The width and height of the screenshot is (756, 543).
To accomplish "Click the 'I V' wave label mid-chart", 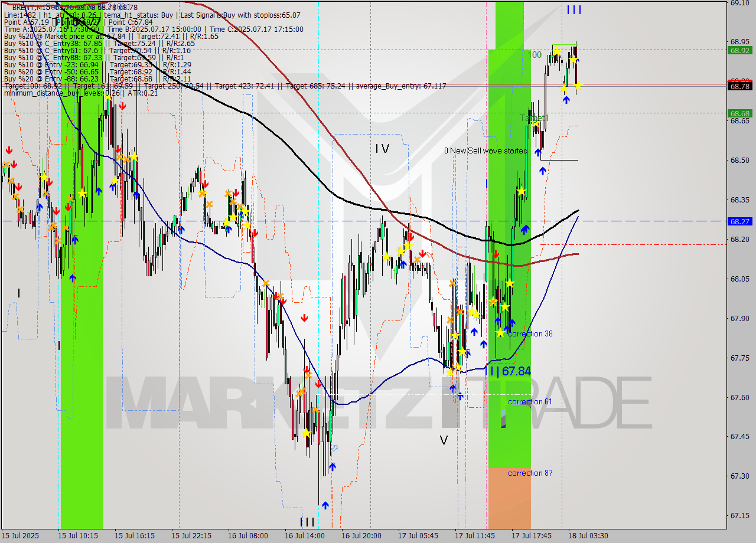I will [382, 149].
